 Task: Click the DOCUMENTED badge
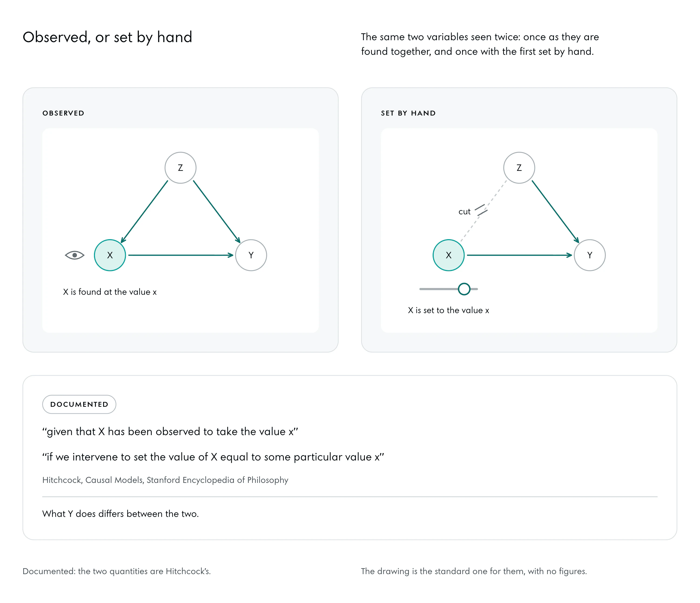pyautogui.click(x=79, y=405)
